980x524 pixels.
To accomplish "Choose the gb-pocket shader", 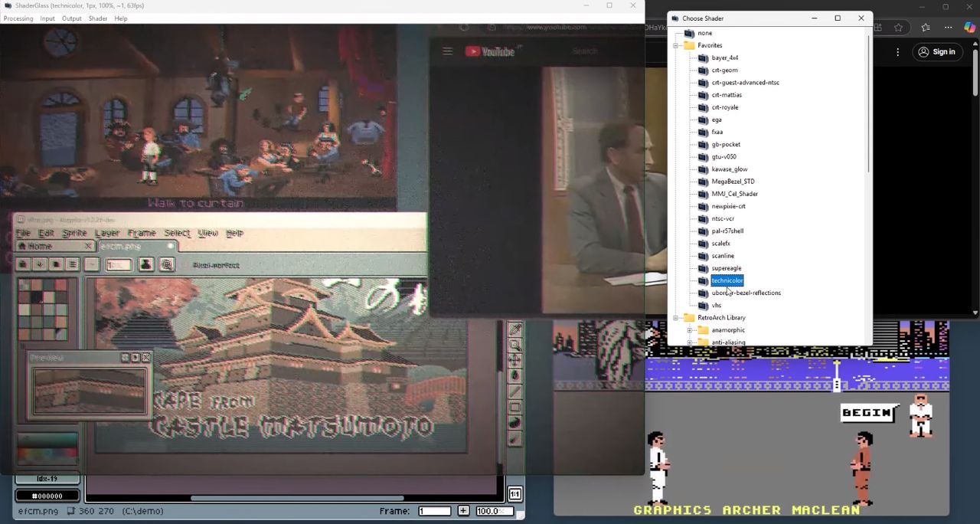I will tap(726, 145).
